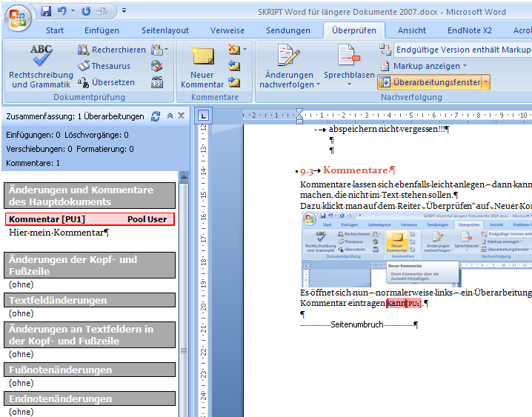The height and width of the screenshot is (417, 532).
Task: Open delete comment dropdown arrow
Action: (245, 50)
